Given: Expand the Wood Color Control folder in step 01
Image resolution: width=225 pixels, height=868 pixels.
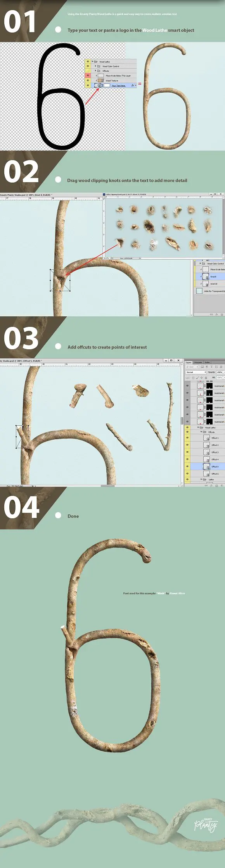Looking at the screenshot, I should (95, 66).
